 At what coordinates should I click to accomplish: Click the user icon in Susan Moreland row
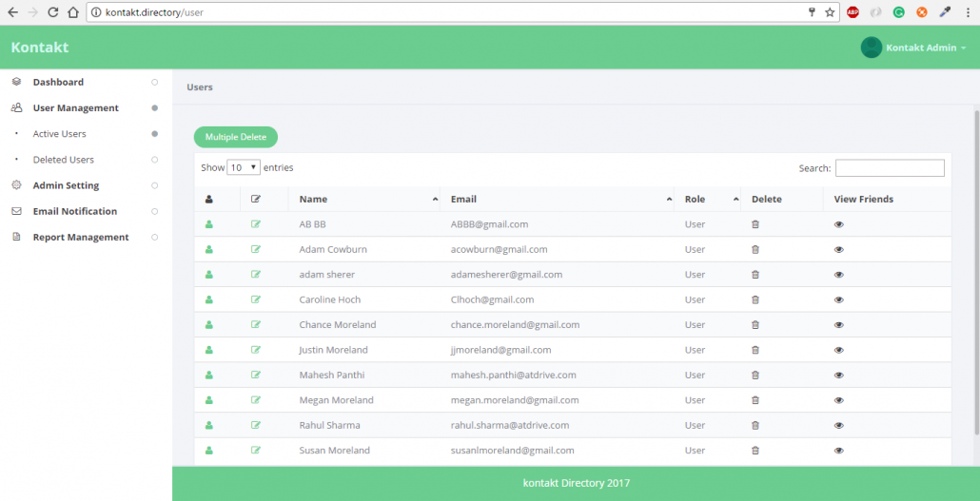[208, 450]
